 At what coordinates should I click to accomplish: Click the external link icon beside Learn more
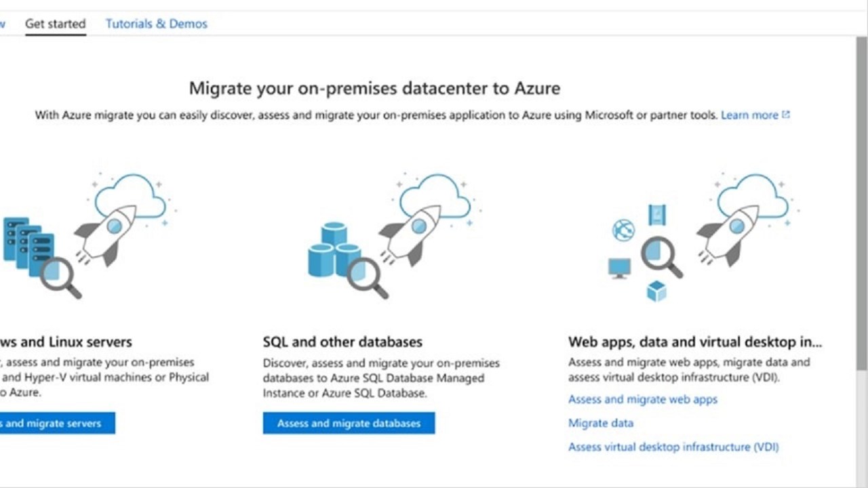coord(786,115)
